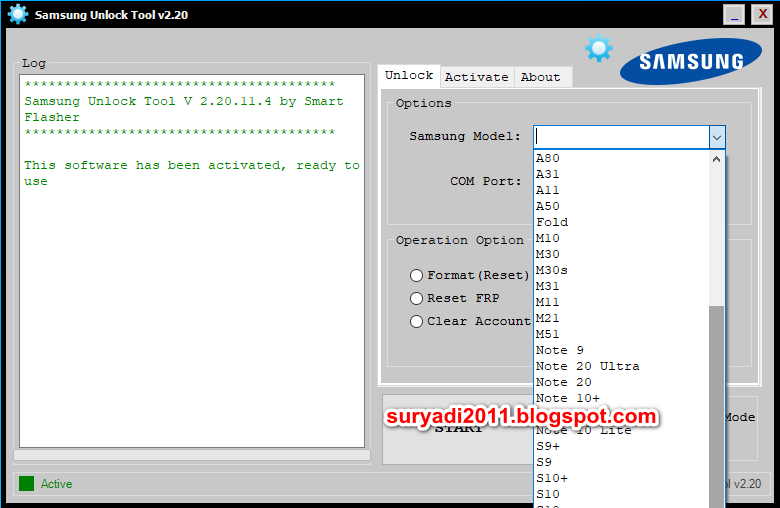Choose M30 from the model list
The width and height of the screenshot is (780, 508).
pyautogui.click(x=621, y=254)
